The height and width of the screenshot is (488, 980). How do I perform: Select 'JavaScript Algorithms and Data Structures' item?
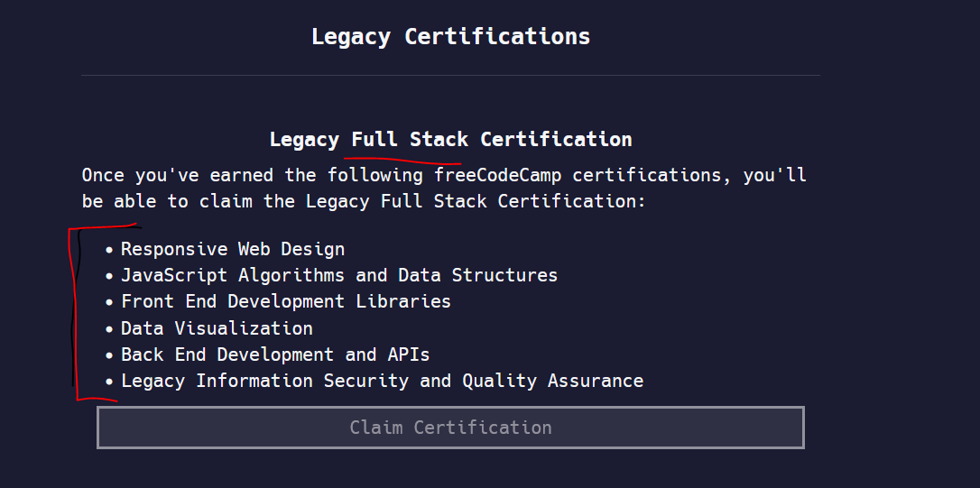338,275
